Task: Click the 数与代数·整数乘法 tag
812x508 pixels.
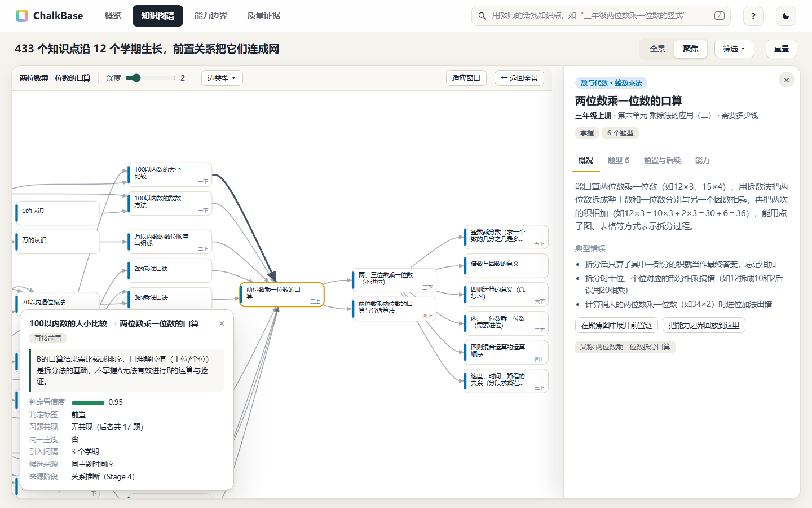Action: (611, 83)
